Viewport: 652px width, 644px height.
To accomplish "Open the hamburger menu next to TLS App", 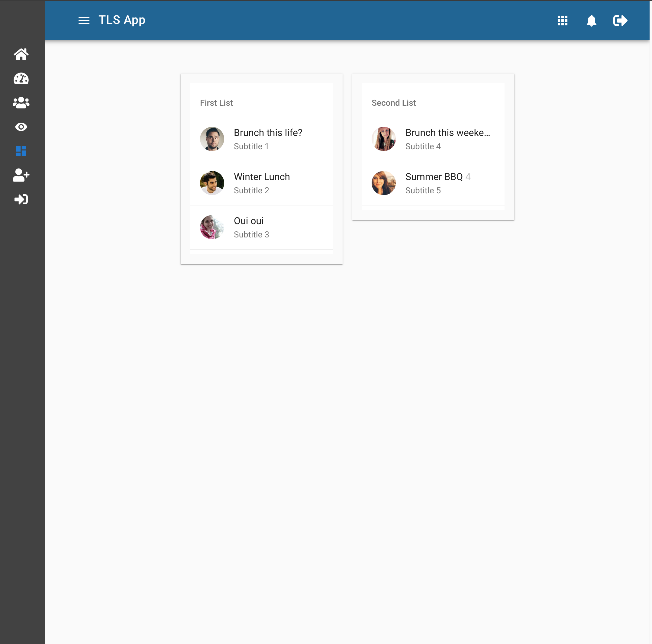I will pyautogui.click(x=84, y=21).
